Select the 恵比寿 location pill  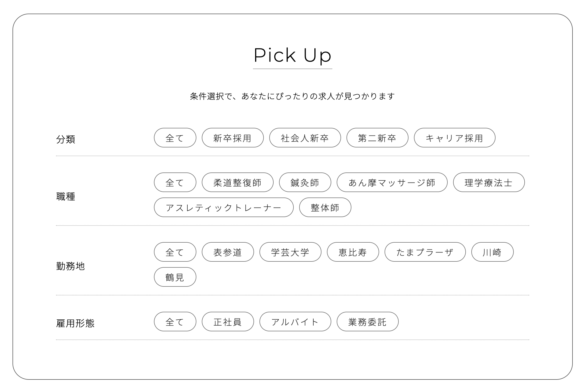coord(353,252)
